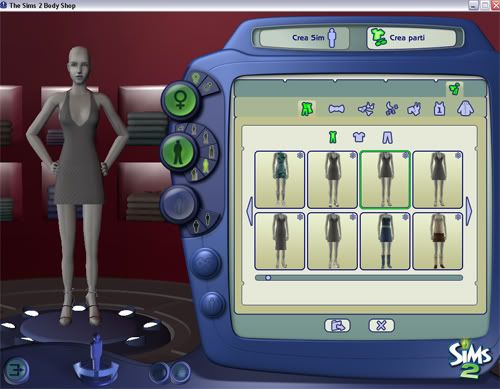This screenshot has width=500, height=389.
Task: Go to previous page of outfits
Action: point(249,211)
